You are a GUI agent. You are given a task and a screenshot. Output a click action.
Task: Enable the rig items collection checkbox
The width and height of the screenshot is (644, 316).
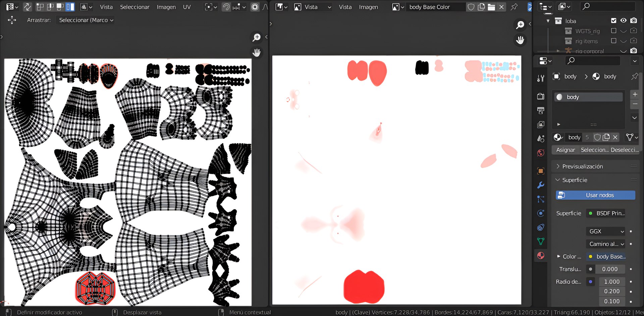pyautogui.click(x=613, y=41)
